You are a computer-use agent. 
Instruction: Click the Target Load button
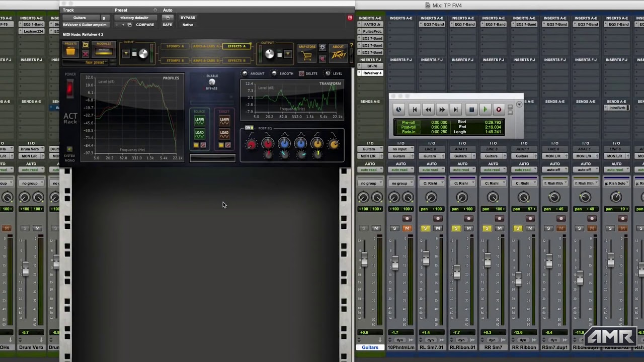click(224, 134)
